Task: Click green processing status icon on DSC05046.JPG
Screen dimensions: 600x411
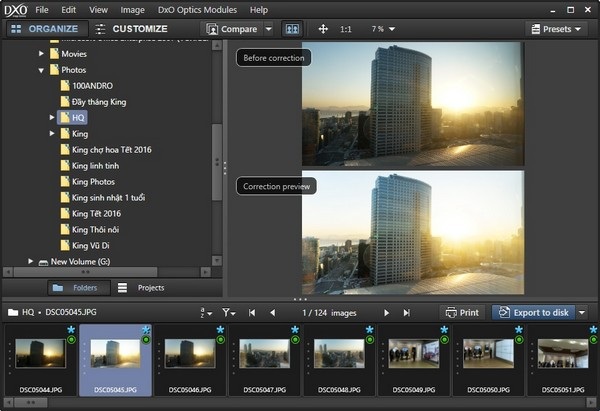Action: coord(220,339)
